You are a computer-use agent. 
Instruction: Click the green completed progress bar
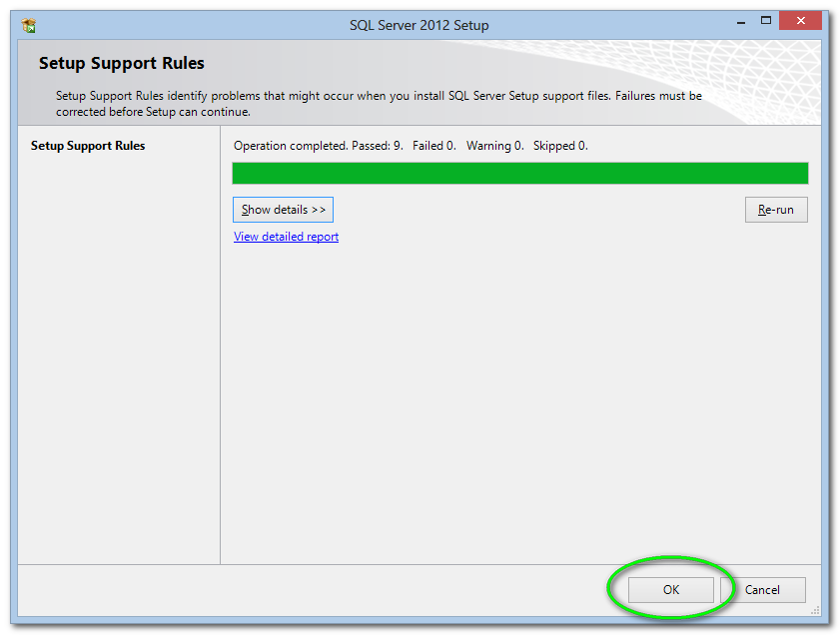click(519, 174)
